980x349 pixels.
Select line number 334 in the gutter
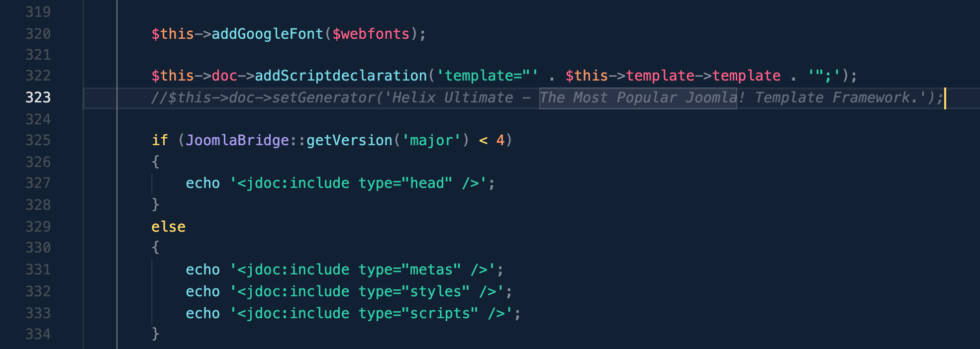38,334
